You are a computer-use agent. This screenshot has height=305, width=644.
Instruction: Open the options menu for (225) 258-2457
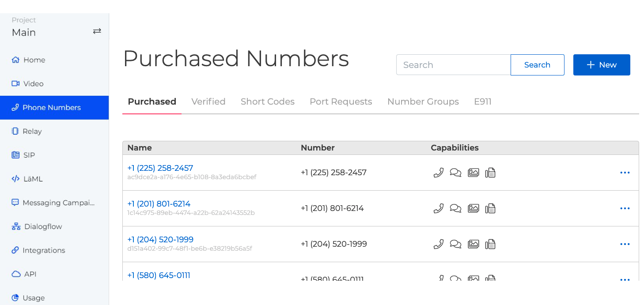[625, 173]
